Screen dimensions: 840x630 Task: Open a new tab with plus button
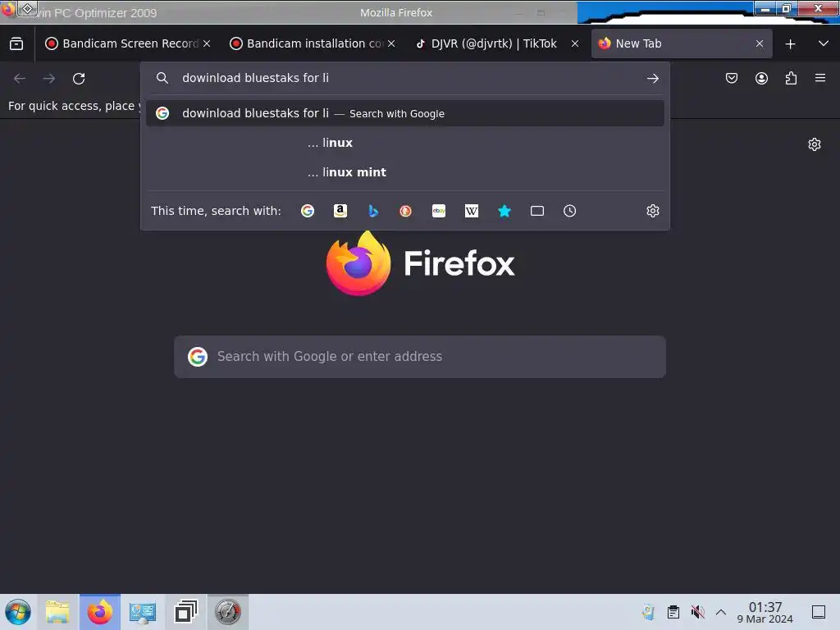790,44
